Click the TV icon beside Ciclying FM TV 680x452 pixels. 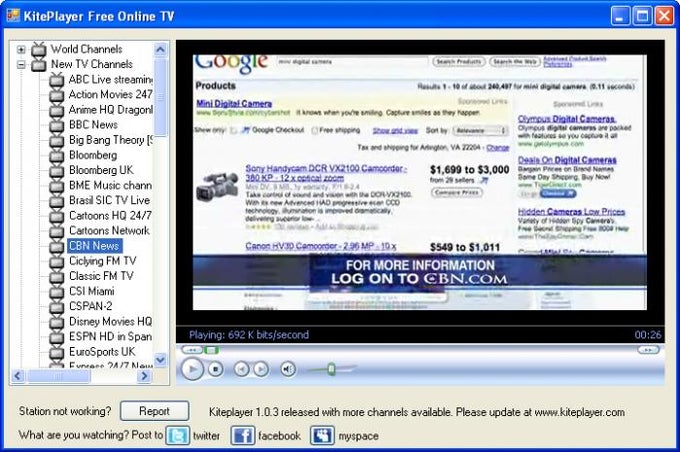pos(56,262)
